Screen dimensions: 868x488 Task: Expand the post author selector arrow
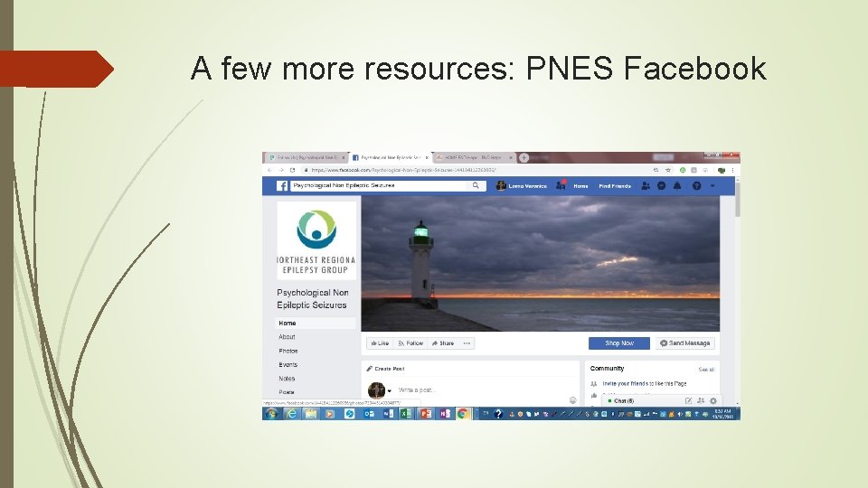coord(390,390)
